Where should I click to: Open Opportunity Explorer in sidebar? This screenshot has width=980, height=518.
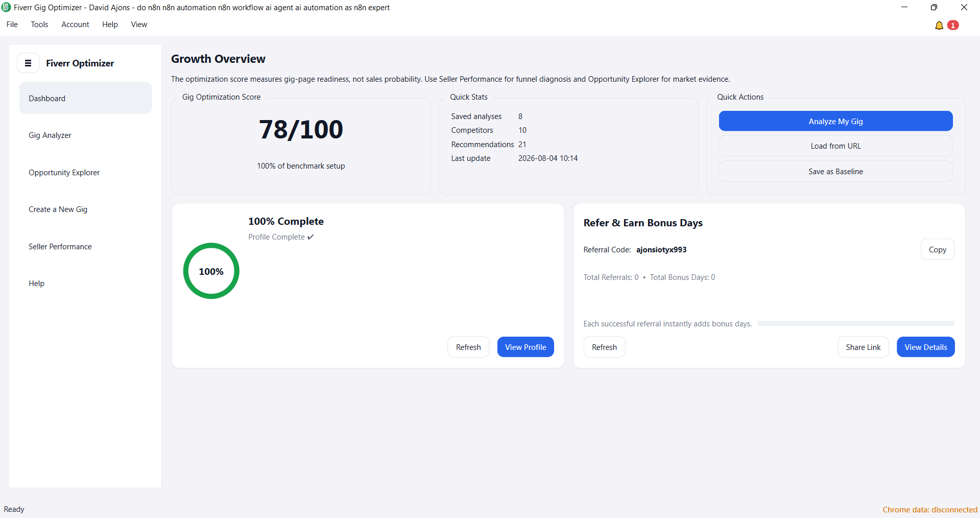tap(85, 173)
